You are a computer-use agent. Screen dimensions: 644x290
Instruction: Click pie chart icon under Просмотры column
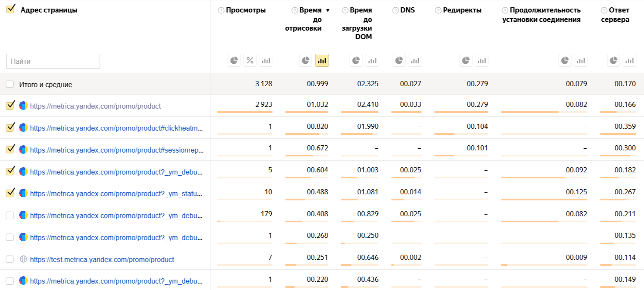tap(234, 61)
